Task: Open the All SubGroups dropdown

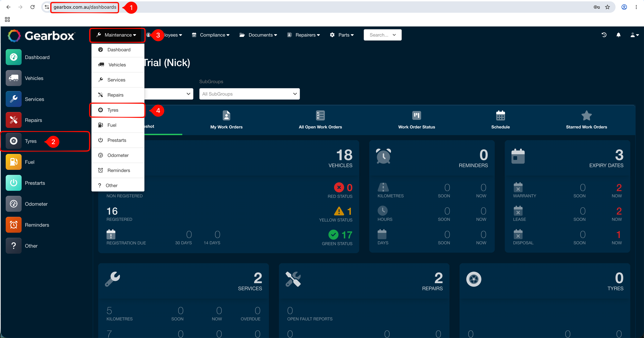Action: pos(249,94)
